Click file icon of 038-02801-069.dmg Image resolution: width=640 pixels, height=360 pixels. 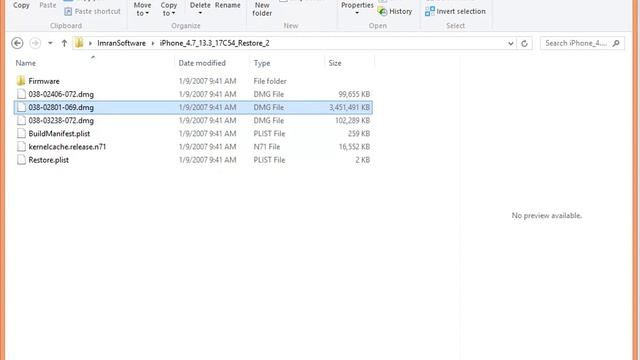[x=21, y=107]
